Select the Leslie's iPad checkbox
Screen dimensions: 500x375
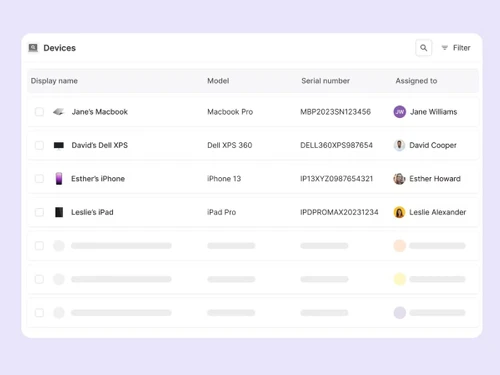tap(39, 212)
